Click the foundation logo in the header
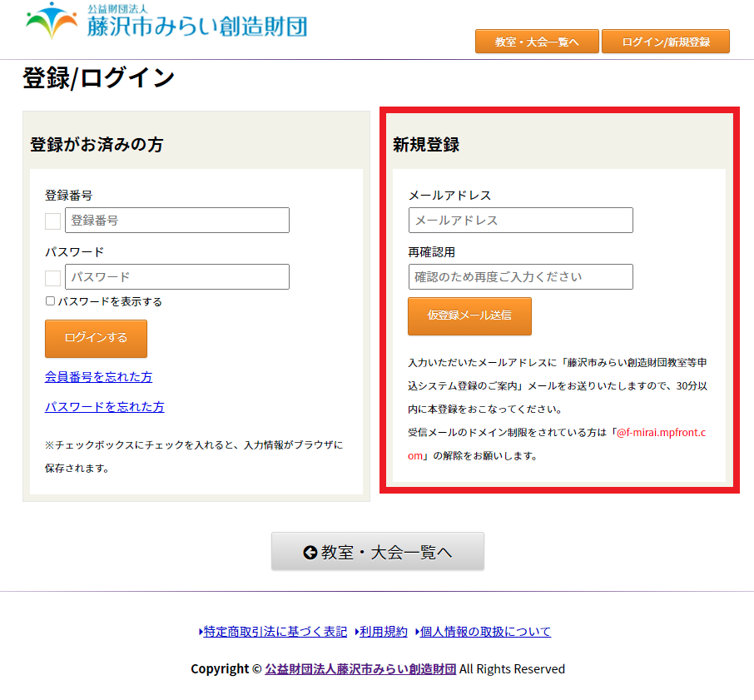Image resolution: width=754 pixels, height=700 pixels. click(166, 22)
